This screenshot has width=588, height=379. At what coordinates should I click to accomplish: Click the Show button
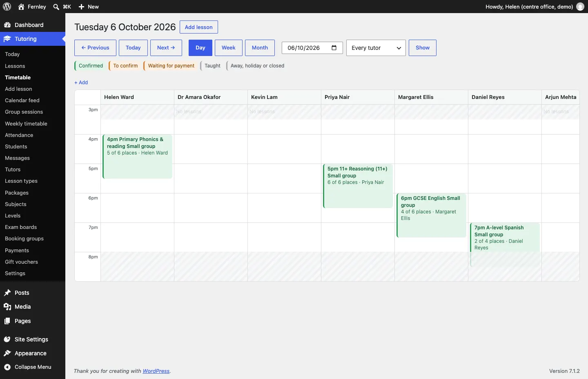point(423,48)
